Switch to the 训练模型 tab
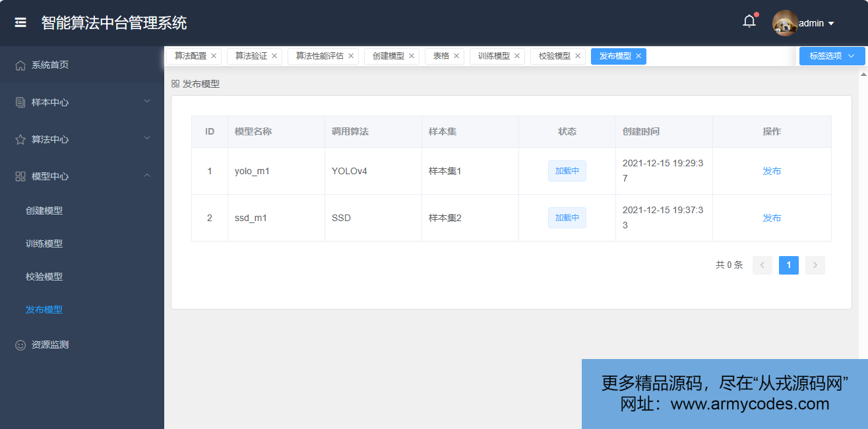 [x=493, y=56]
